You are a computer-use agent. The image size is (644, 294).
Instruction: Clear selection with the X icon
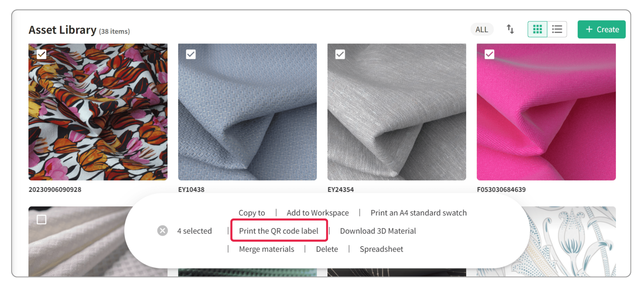point(162,230)
